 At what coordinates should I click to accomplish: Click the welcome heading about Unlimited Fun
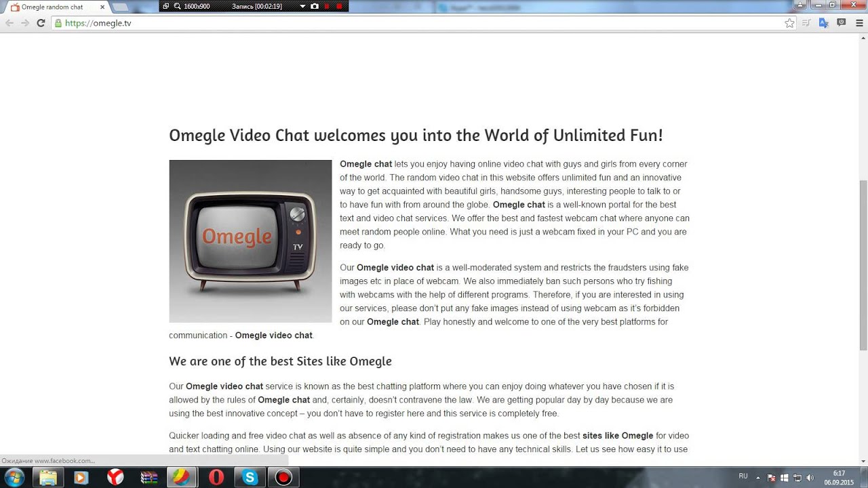tap(416, 135)
